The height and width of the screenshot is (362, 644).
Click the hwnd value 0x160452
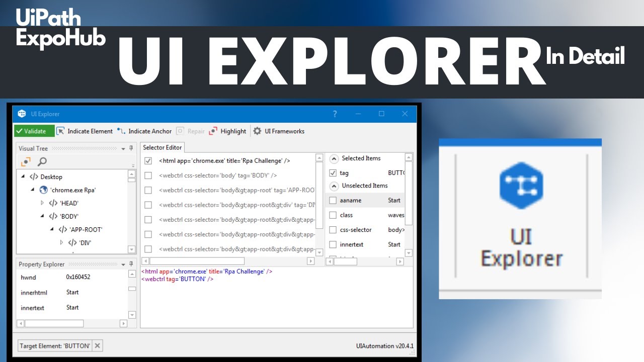click(78, 277)
